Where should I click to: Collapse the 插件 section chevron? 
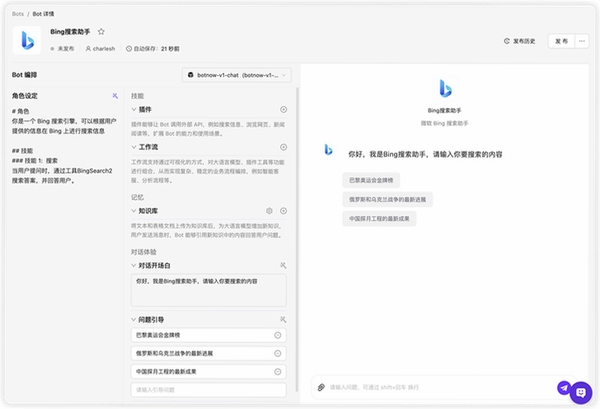click(134, 109)
